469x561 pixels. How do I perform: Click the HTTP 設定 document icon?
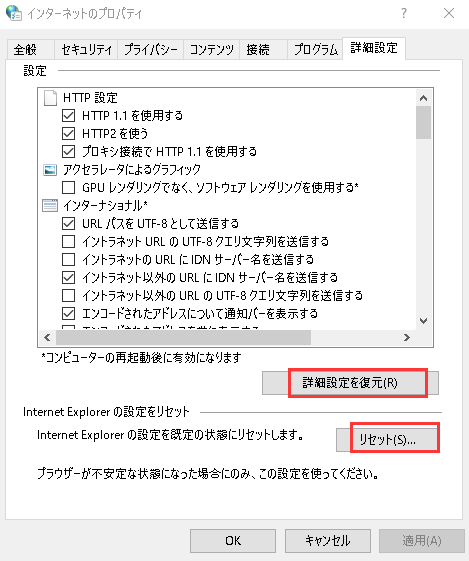[50, 98]
